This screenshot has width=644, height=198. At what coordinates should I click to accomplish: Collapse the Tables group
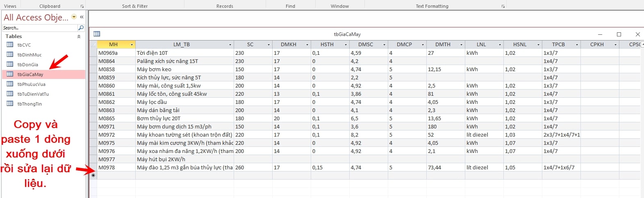point(79,36)
